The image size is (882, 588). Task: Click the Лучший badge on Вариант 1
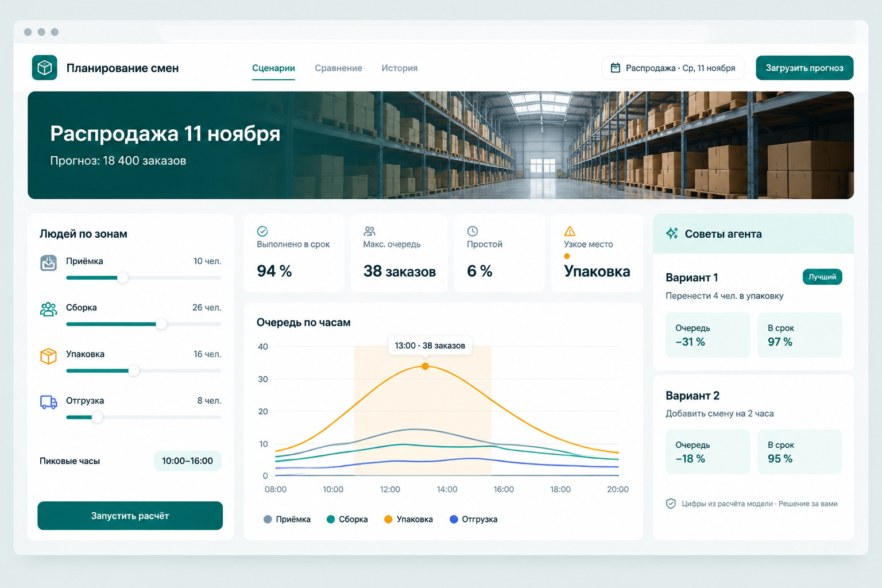822,277
